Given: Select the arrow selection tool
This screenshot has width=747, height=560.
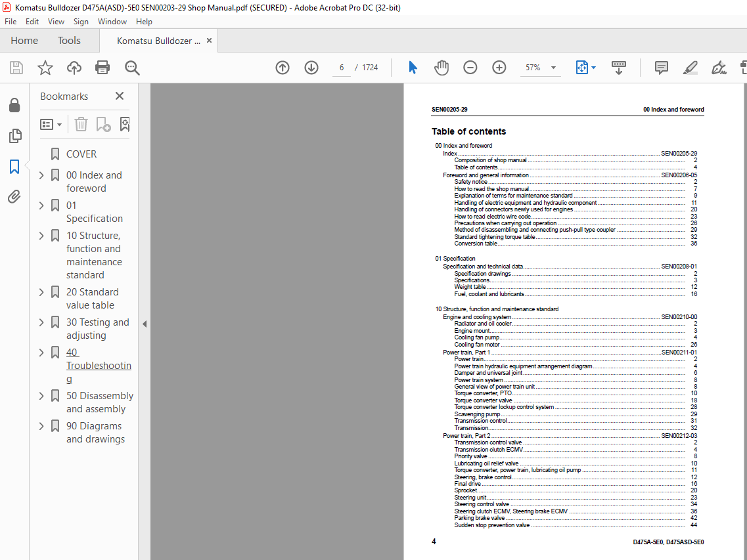Looking at the screenshot, I should point(413,68).
